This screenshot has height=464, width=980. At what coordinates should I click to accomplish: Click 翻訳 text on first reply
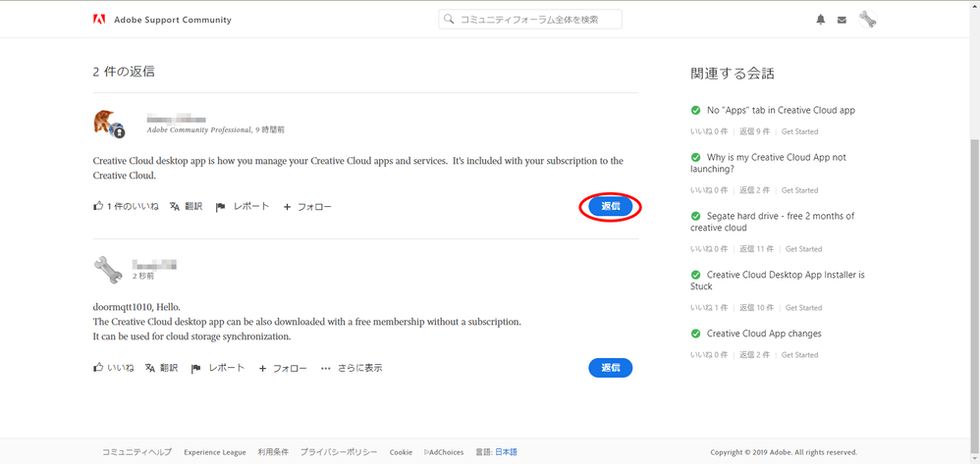[193, 207]
